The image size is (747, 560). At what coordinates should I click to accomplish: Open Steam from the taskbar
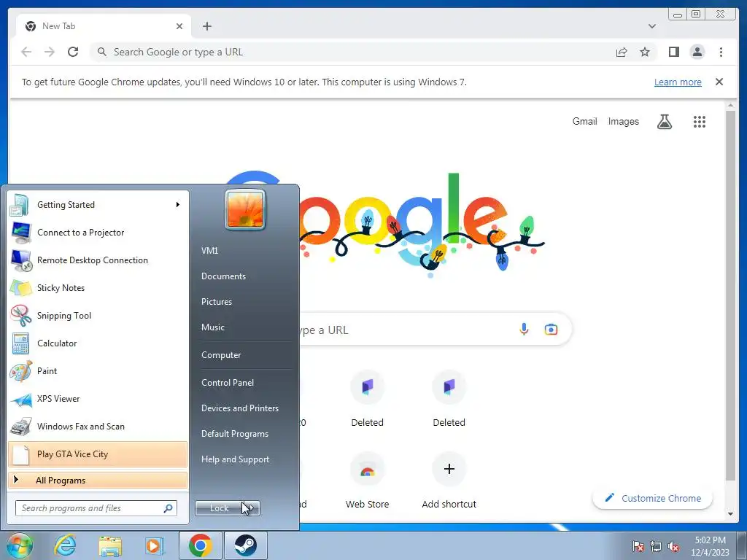click(x=245, y=545)
